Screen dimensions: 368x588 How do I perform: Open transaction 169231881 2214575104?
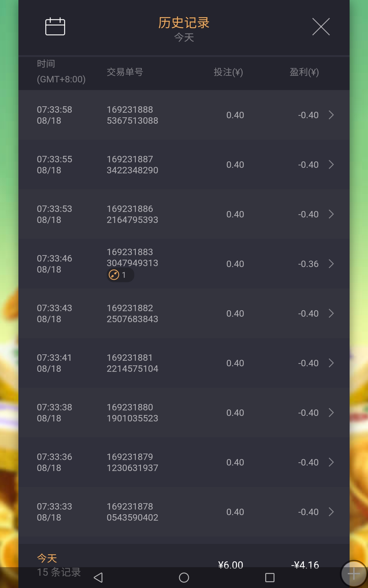(x=132, y=363)
